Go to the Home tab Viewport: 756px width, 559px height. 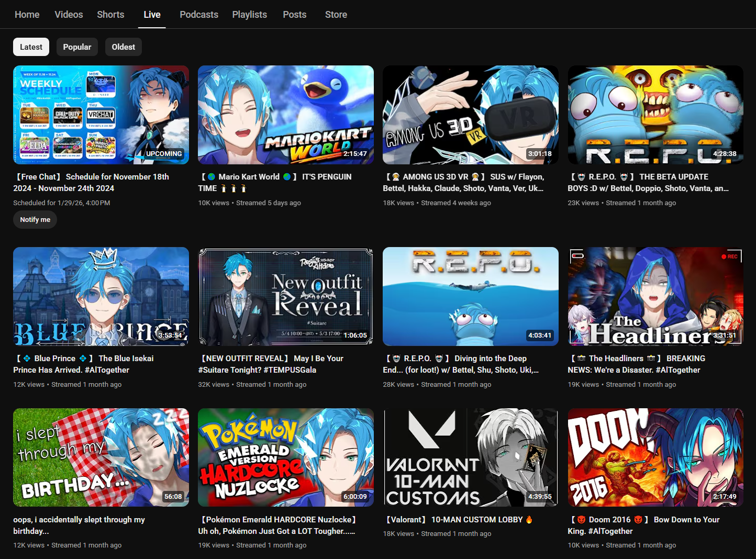tap(27, 15)
